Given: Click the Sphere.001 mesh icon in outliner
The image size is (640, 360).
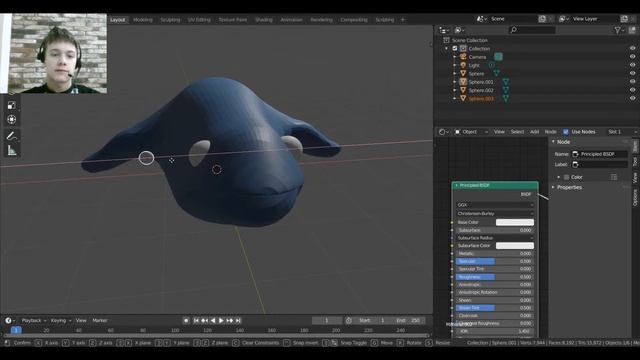Looking at the screenshot, I should [463, 82].
